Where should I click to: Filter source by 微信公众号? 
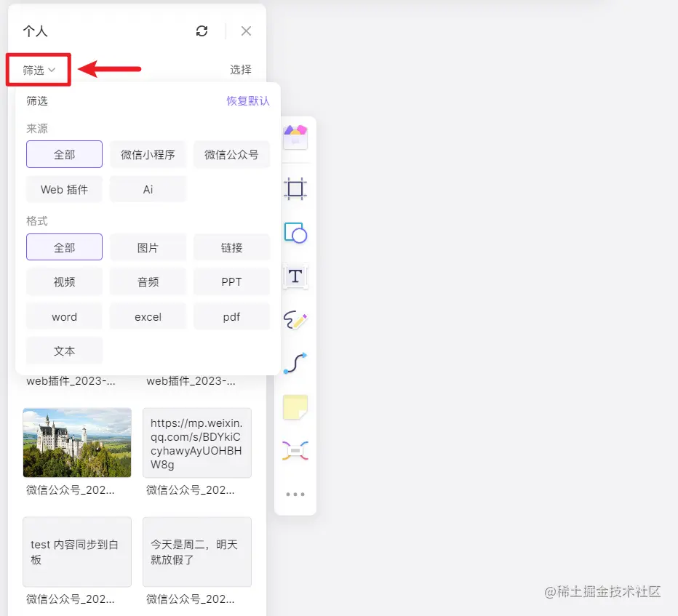pyautogui.click(x=231, y=154)
